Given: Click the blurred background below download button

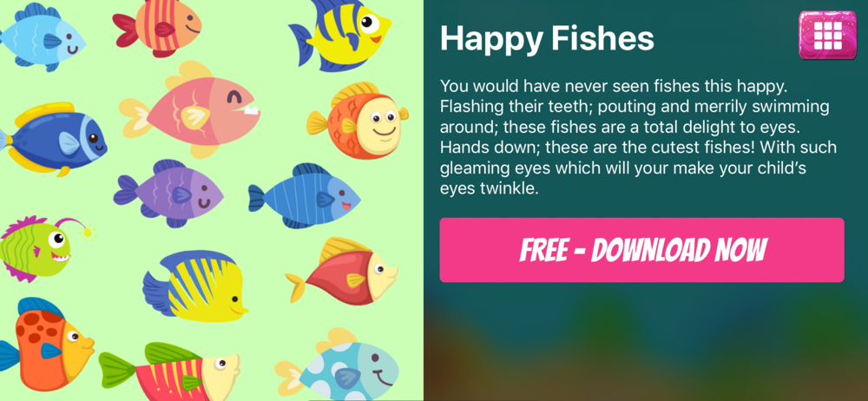Looking at the screenshot, I should coord(646,344).
